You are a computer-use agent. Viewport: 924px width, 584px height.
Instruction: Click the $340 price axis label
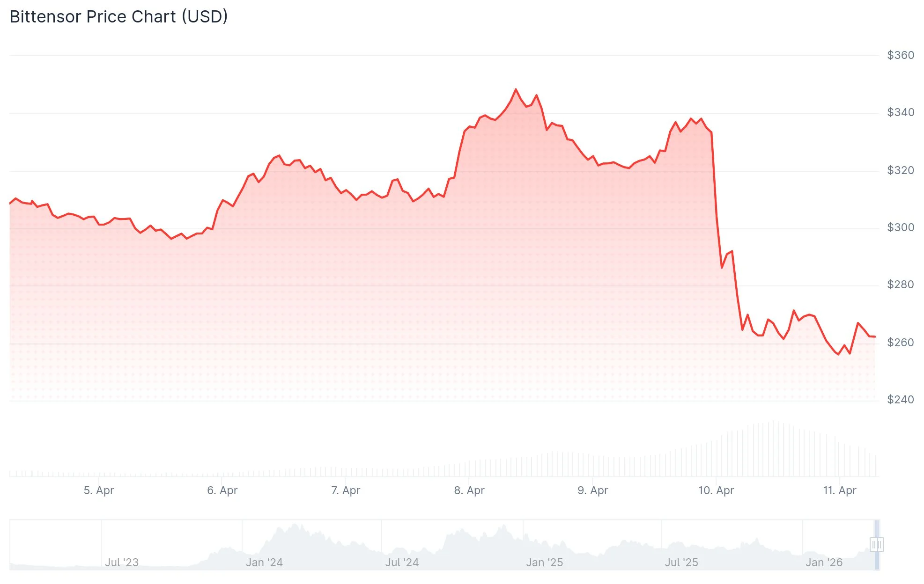click(900, 112)
